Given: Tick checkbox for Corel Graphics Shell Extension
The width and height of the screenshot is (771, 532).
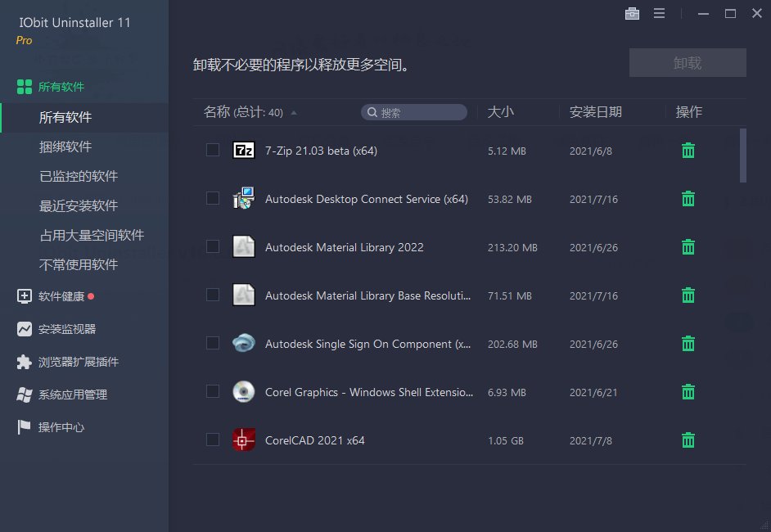Looking at the screenshot, I should 213,391.
